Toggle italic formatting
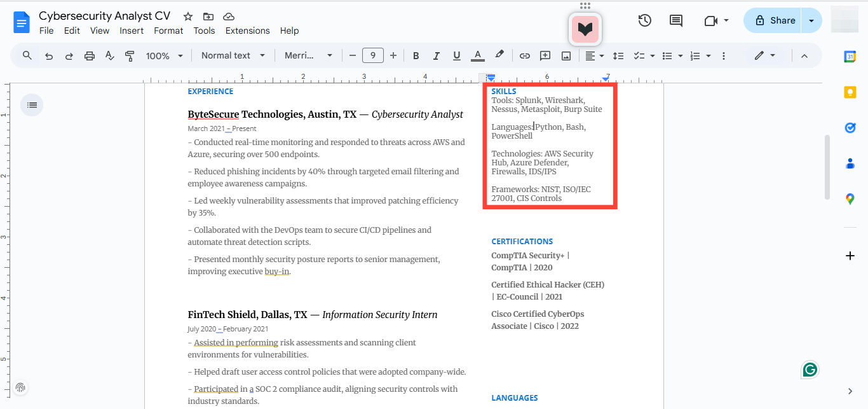This screenshot has width=868, height=409. click(x=437, y=56)
